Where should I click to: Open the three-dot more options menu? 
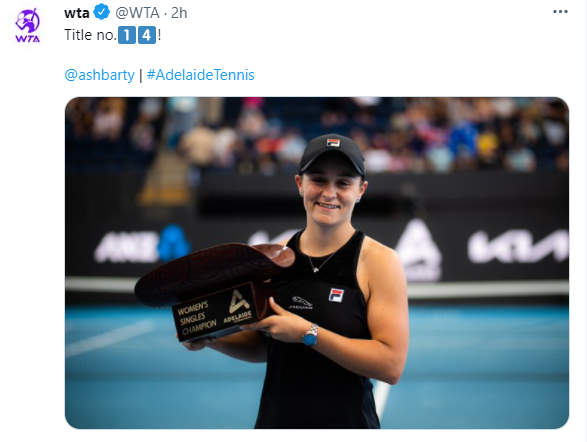coord(560,12)
